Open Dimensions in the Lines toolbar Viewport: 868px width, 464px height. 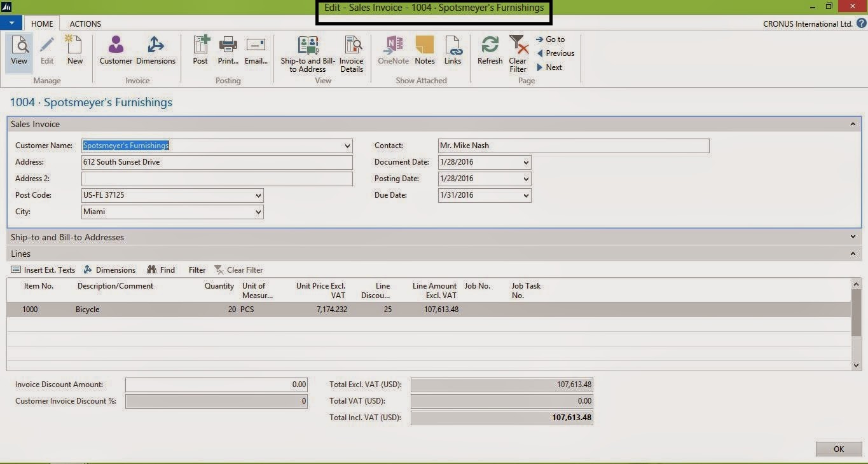coord(109,270)
